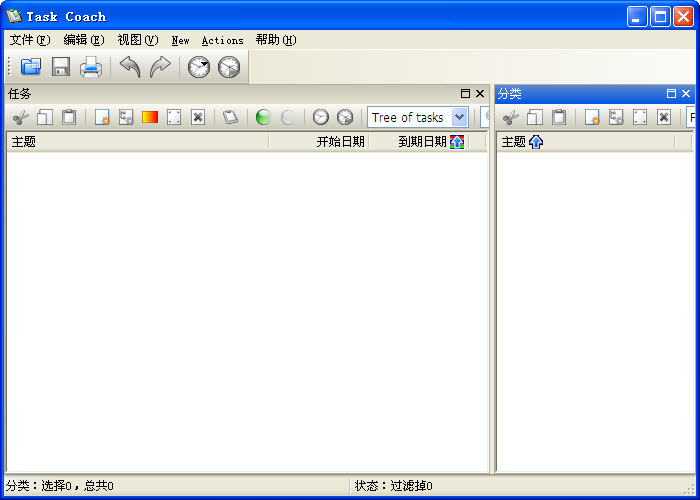Click delete category icon in 分类 panel
The width and height of the screenshot is (700, 500).
(x=664, y=117)
